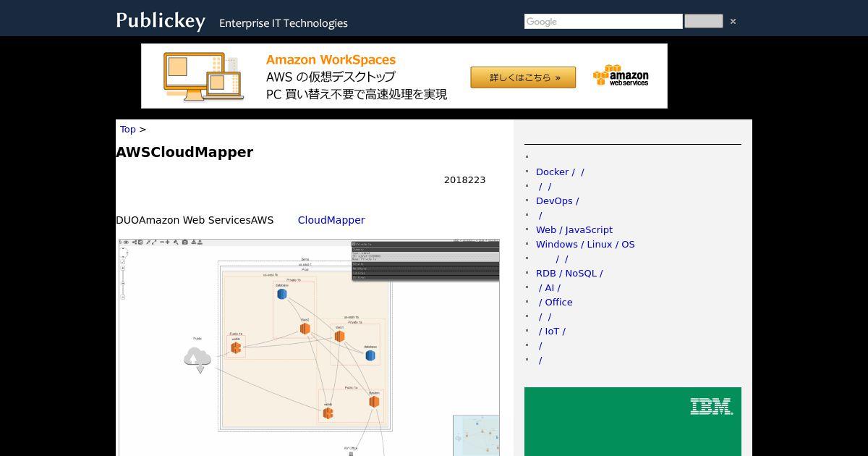Open the CloudMapper network diagram image

point(309,347)
